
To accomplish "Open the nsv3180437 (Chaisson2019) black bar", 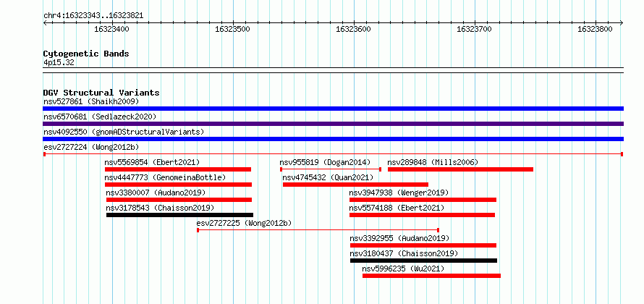I will 424,261.
